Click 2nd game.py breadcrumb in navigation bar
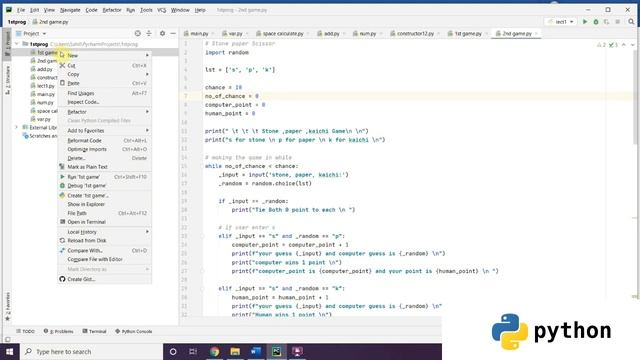This screenshot has height=360, width=640. click(51, 22)
